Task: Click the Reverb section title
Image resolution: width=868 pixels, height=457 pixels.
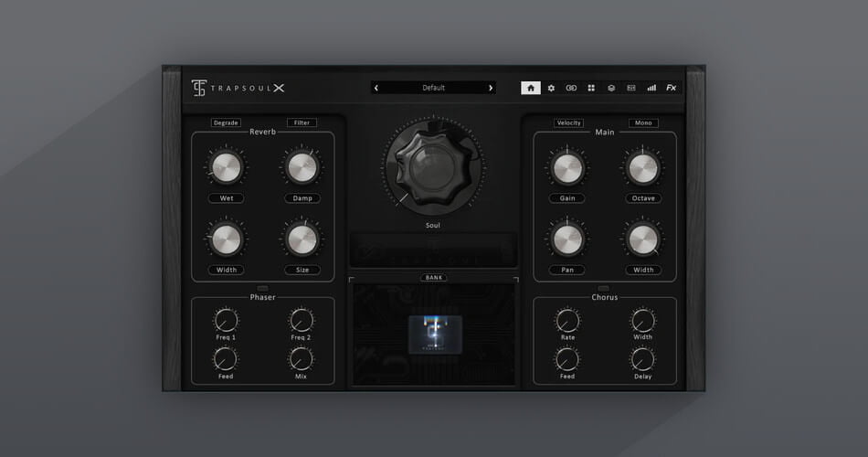Action: (x=262, y=132)
